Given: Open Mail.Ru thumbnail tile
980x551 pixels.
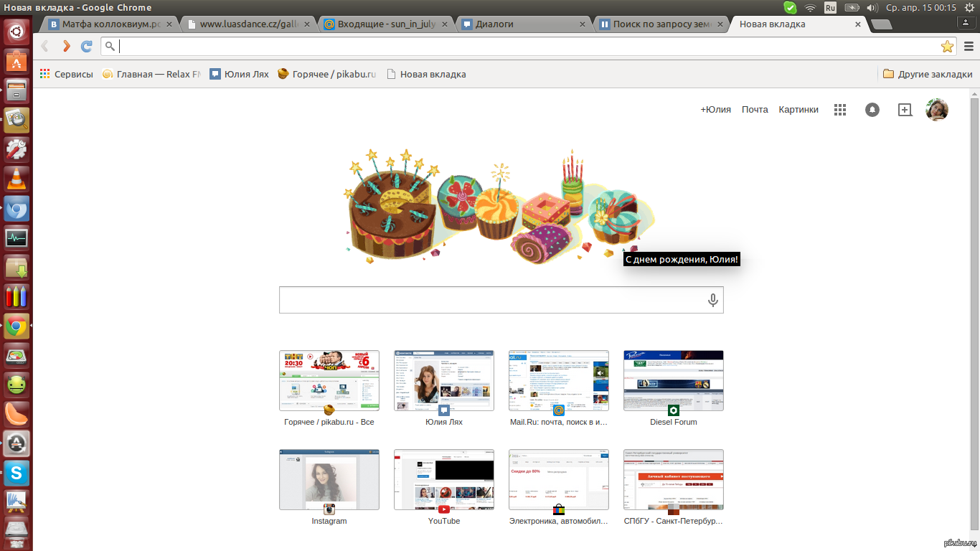Looking at the screenshot, I should [x=559, y=380].
